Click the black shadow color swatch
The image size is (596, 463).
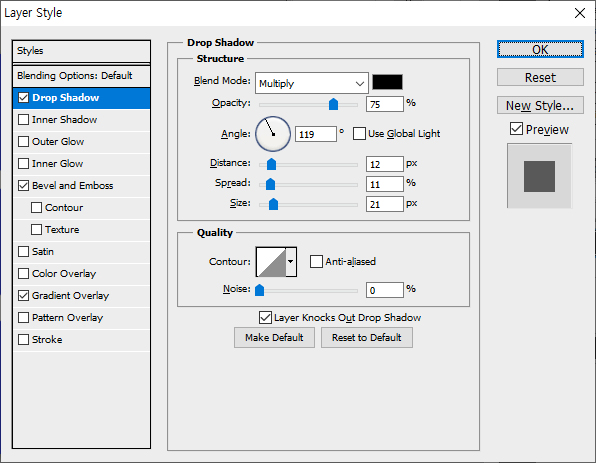pos(387,82)
